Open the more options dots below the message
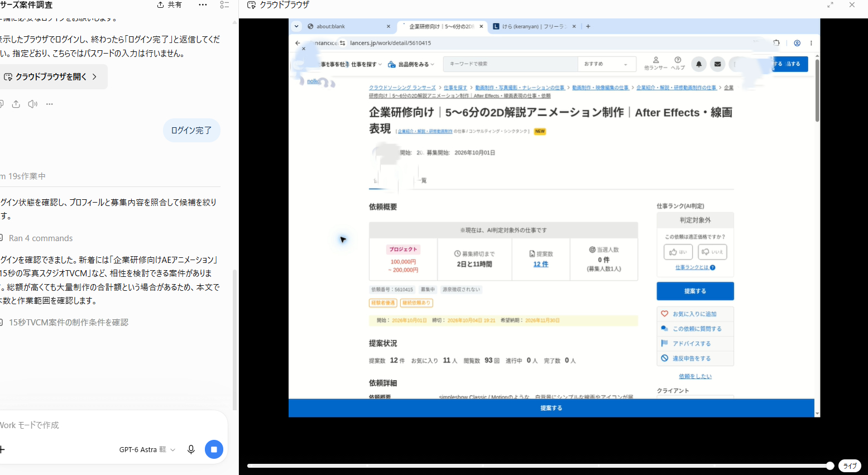This screenshot has width=868, height=475. (50, 104)
